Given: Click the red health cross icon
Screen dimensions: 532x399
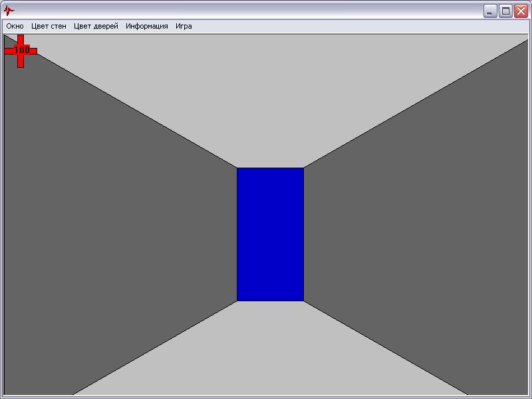Looking at the screenshot, I should coord(21,51).
